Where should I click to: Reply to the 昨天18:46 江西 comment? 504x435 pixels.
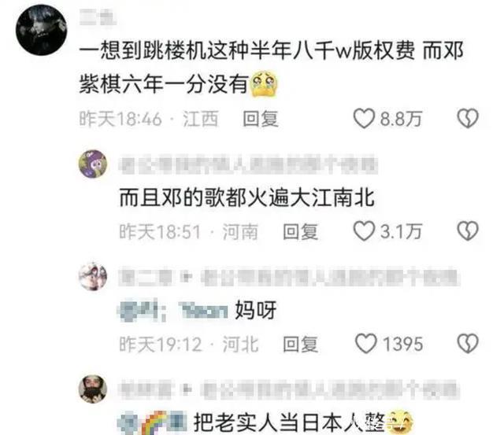click(x=261, y=119)
